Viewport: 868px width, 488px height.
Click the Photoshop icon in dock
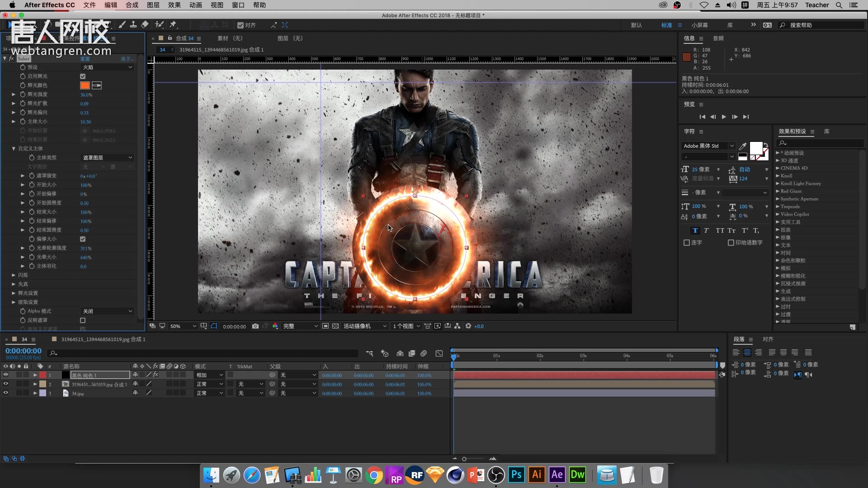coord(516,475)
